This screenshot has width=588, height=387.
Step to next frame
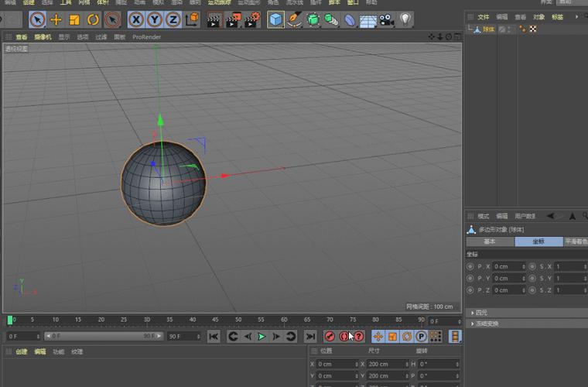[276, 337]
